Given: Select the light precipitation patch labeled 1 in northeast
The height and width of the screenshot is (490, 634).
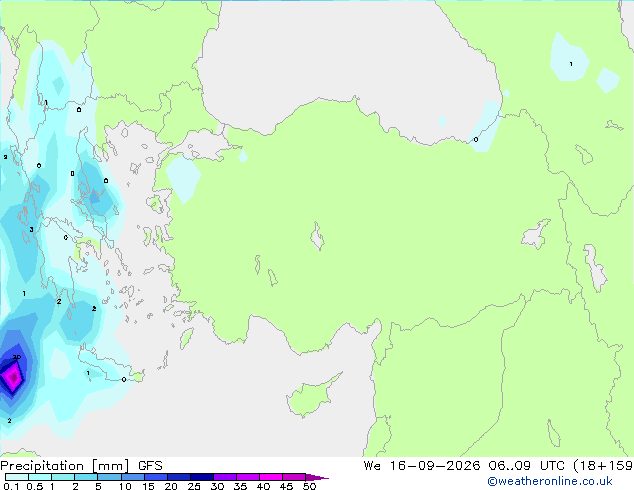Looking at the screenshot, I should pyautogui.click(x=568, y=58).
